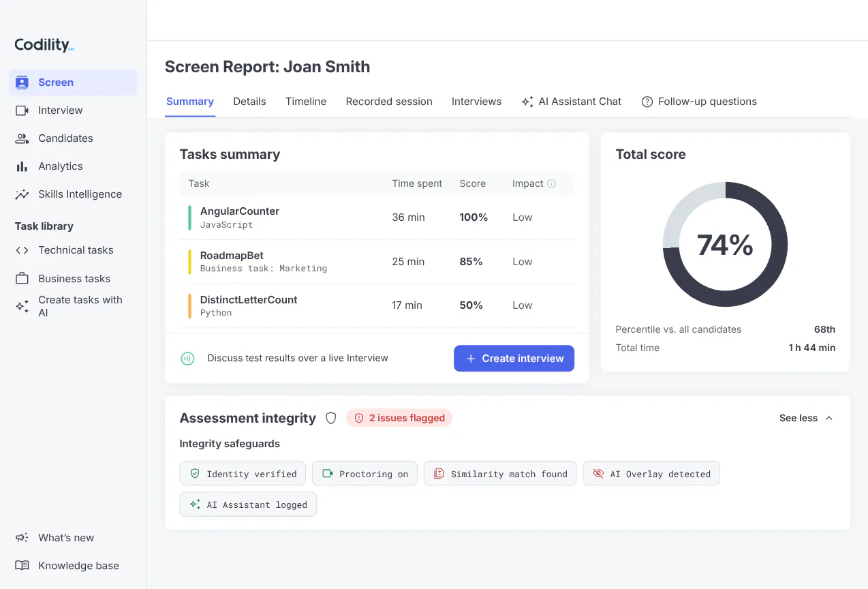Click the plus icon in Create interview button
868x589 pixels.
pyautogui.click(x=470, y=359)
